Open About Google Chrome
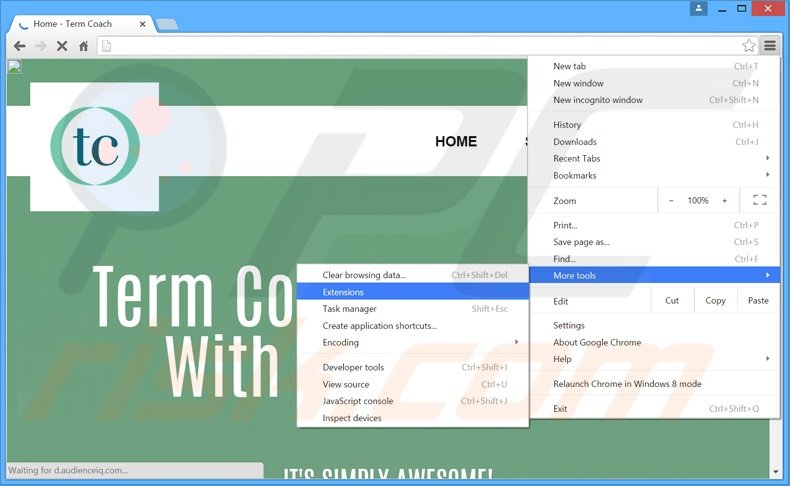790x486 pixels. (654, 342)
